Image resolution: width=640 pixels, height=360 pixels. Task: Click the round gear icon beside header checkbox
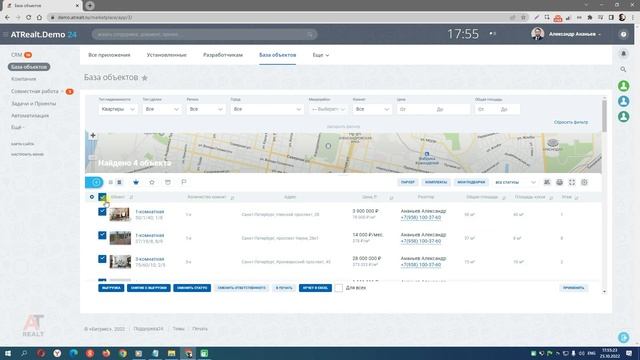[92, 197]
